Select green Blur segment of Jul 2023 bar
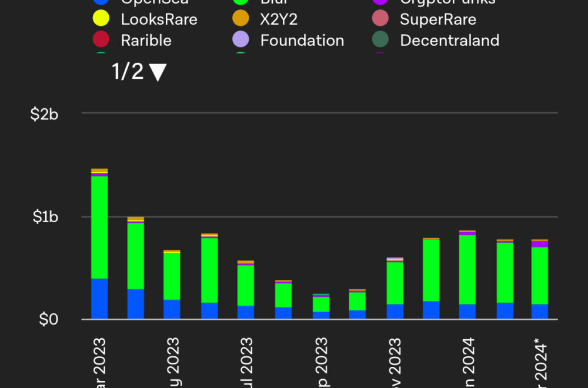 [x=246, y=285]
